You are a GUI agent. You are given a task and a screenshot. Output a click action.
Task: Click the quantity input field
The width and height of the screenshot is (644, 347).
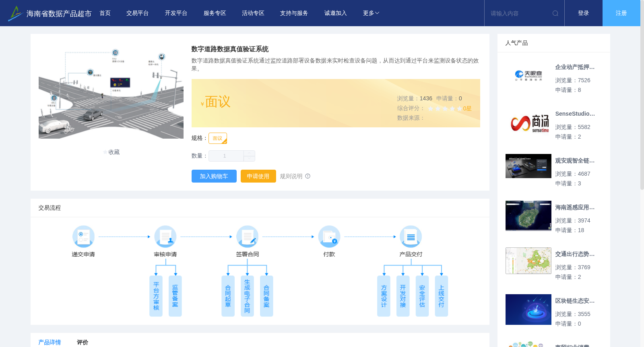point(226,156)
